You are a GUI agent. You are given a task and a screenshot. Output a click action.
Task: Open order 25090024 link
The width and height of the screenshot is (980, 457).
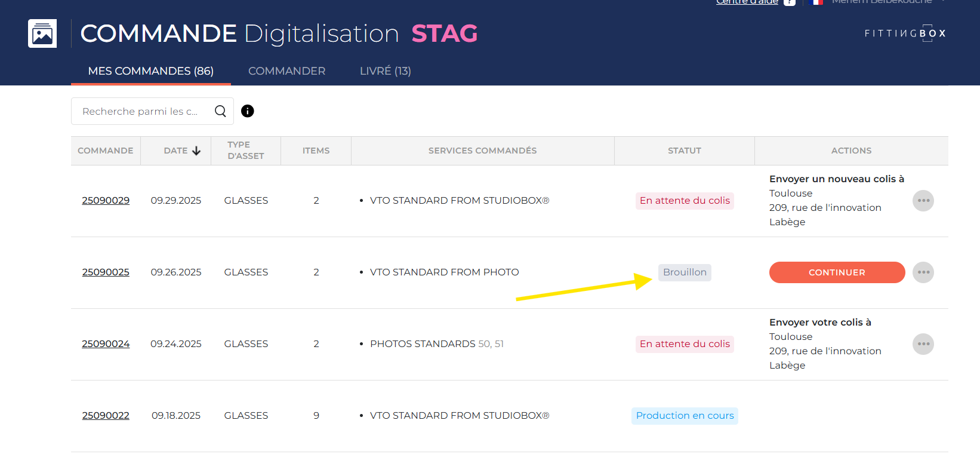coord(106,344)
